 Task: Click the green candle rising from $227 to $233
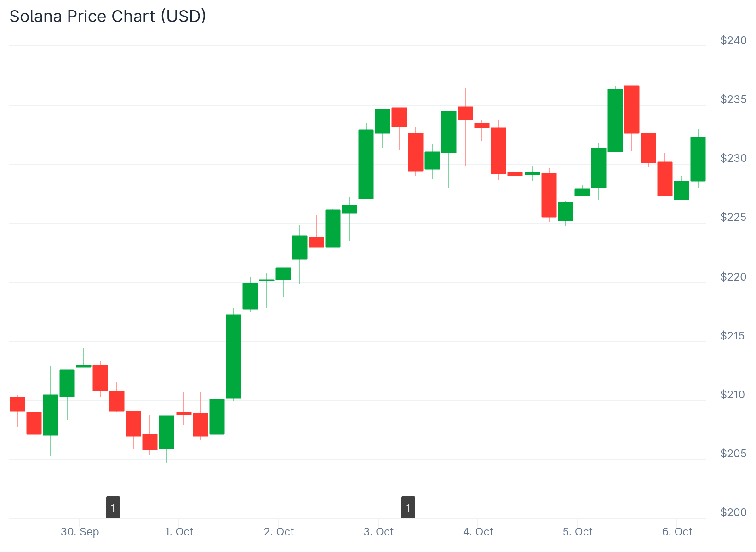pyautogui.click(x=366, y=164)
